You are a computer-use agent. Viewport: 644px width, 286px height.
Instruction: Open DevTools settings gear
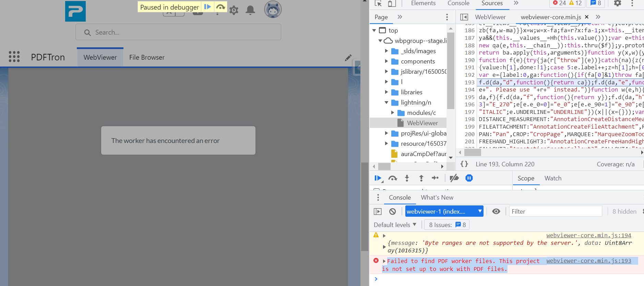617,3
